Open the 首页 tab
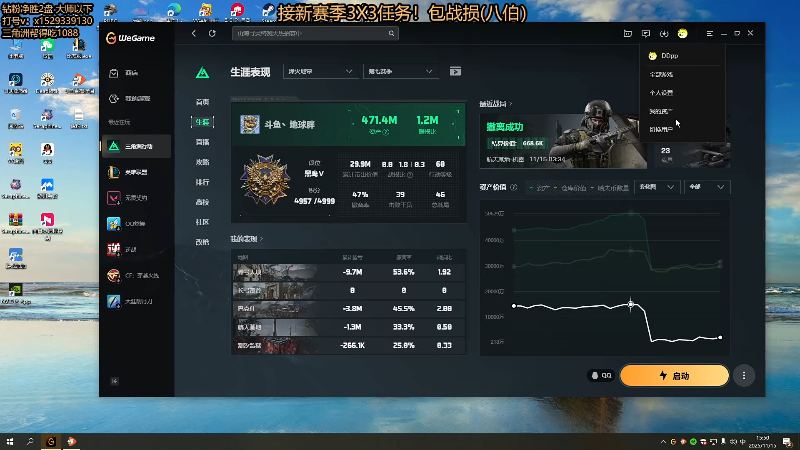 pyautogui.click(x=203, y=102)
